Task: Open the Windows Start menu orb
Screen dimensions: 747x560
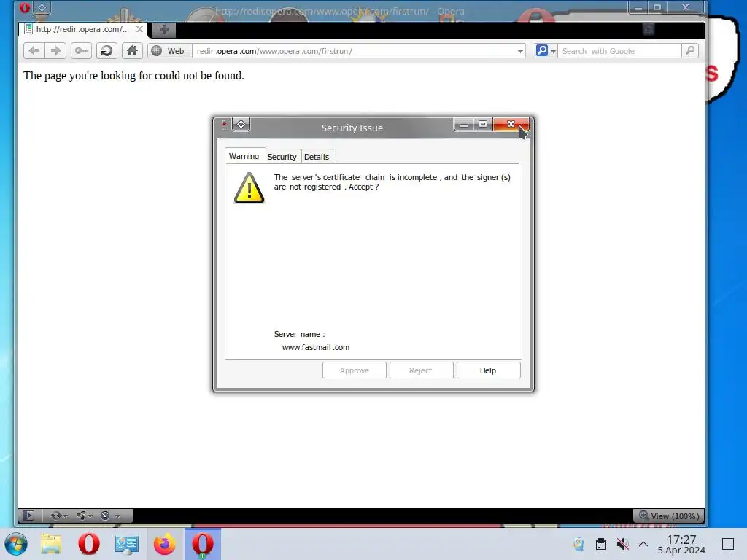Action: (16, 544)
